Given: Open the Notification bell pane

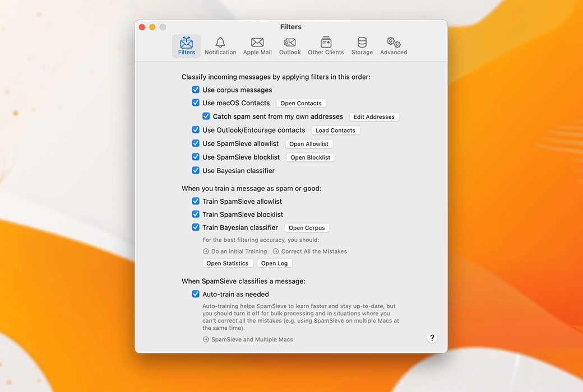Looking at the screenshot, I should point(220,46).
